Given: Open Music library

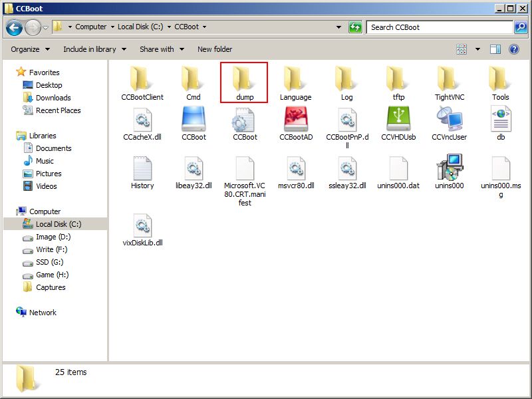Looking at the screenshot, I should (x=39, y=161).
